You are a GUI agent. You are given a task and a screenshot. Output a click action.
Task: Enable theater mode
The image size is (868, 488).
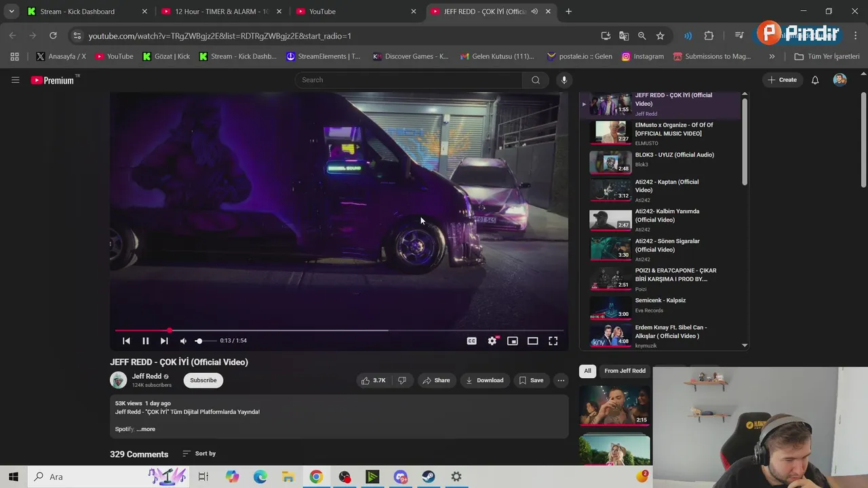coord(533,341)
